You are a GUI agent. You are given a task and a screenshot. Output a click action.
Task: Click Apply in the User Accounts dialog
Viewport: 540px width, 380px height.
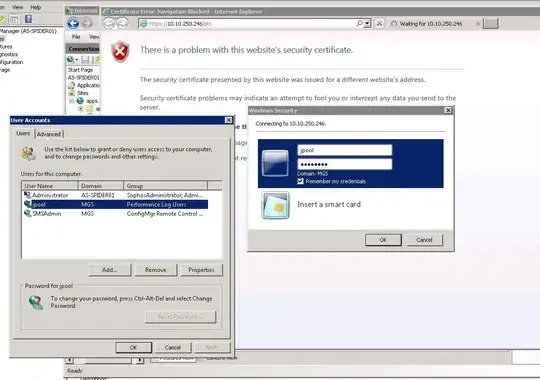point(212,347)
